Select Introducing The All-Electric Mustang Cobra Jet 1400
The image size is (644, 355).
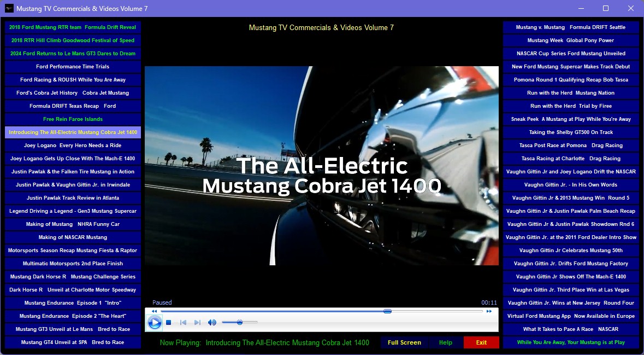pyautogui.click(x=73, y=132)
